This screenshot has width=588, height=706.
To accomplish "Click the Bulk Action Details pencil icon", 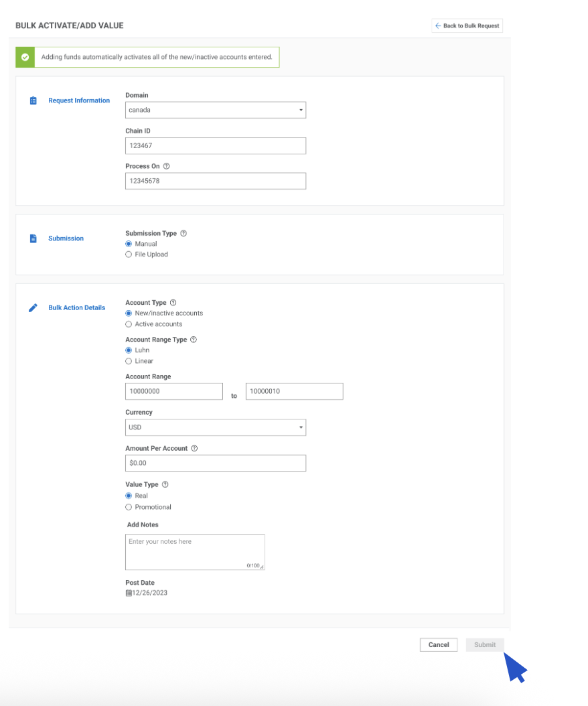I will coord(33,308).
